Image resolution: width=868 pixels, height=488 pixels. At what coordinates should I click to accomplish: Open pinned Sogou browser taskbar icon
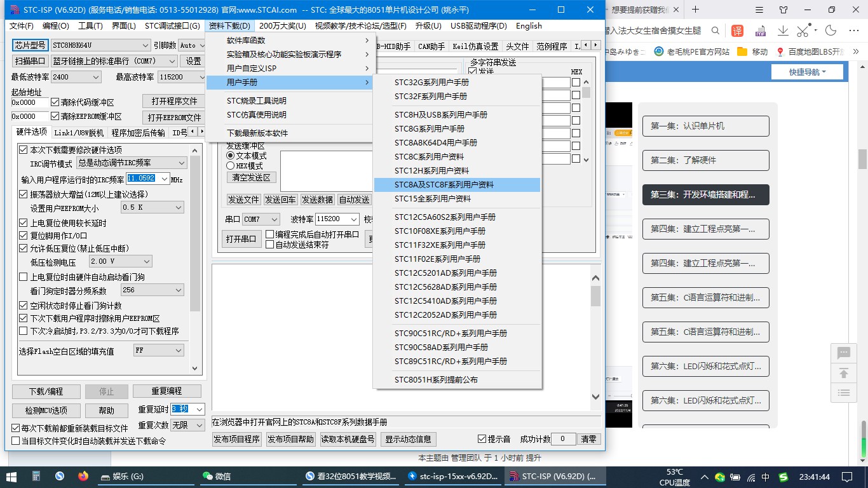60,476
